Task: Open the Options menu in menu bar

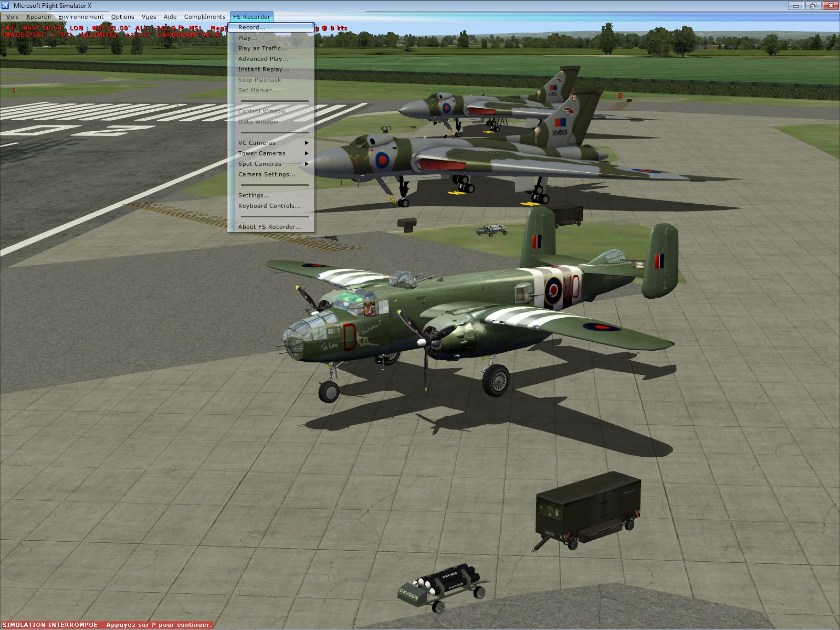Action: coord(122,17)
